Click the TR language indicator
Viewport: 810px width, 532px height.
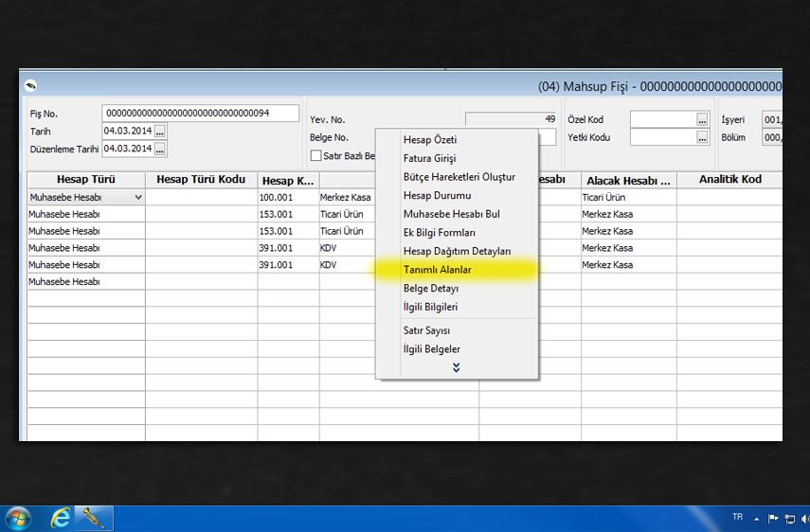click(x=737, y=517)
